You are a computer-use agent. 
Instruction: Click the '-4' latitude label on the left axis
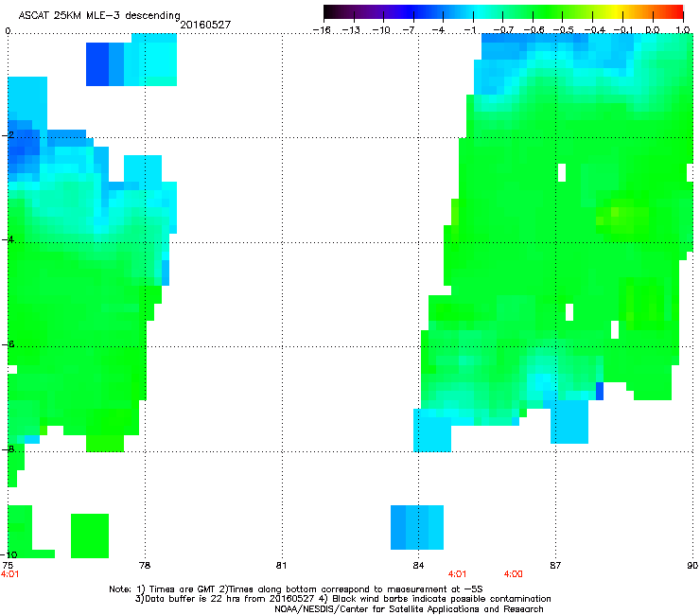pyautogui.click(x=7, y=239)
